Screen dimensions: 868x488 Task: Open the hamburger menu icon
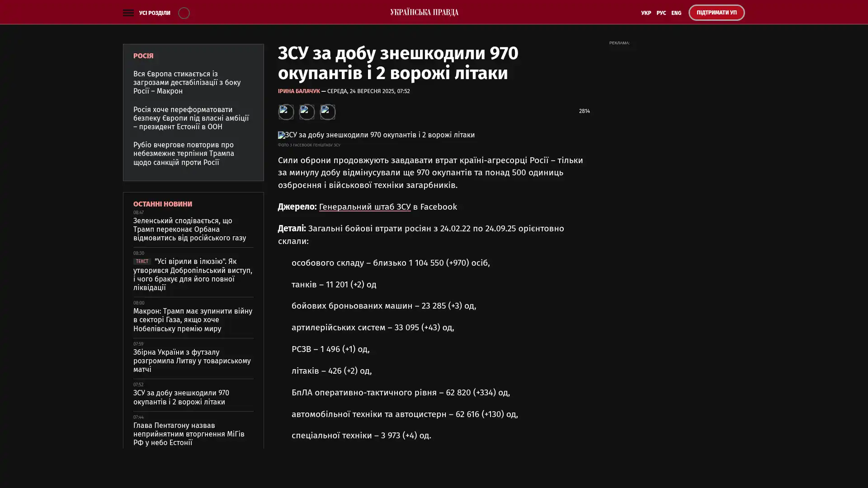click(x=128, y=13)
